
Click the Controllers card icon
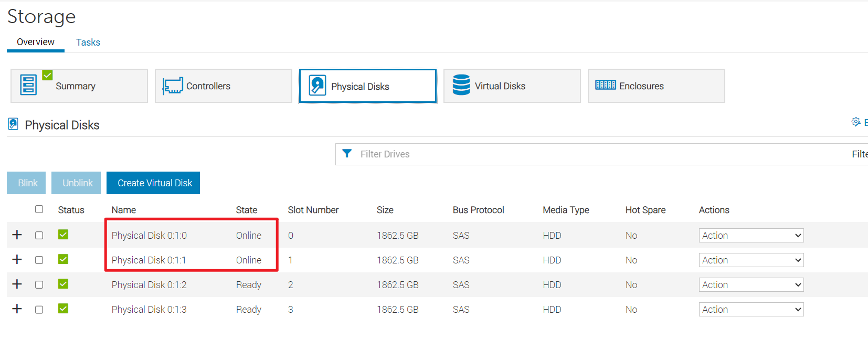click(x=173, y=86)
